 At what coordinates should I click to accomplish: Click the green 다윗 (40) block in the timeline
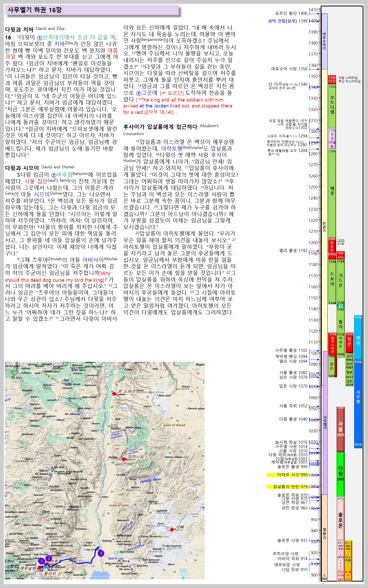(340, 474)
